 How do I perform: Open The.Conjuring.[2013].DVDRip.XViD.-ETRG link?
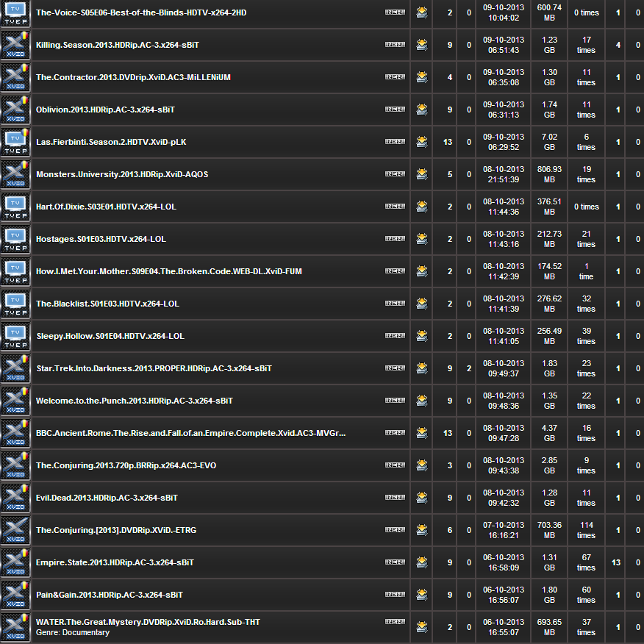point(116,530)
